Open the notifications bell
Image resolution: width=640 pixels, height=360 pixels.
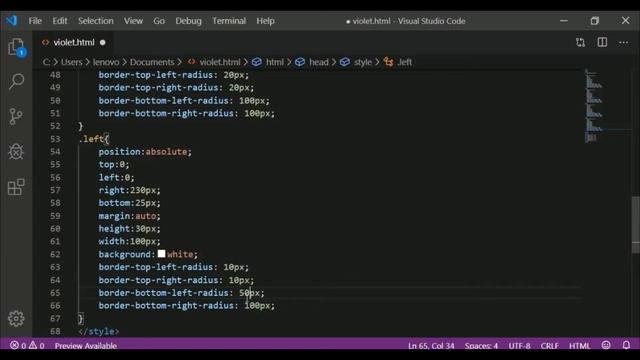[x=626, y=345]
